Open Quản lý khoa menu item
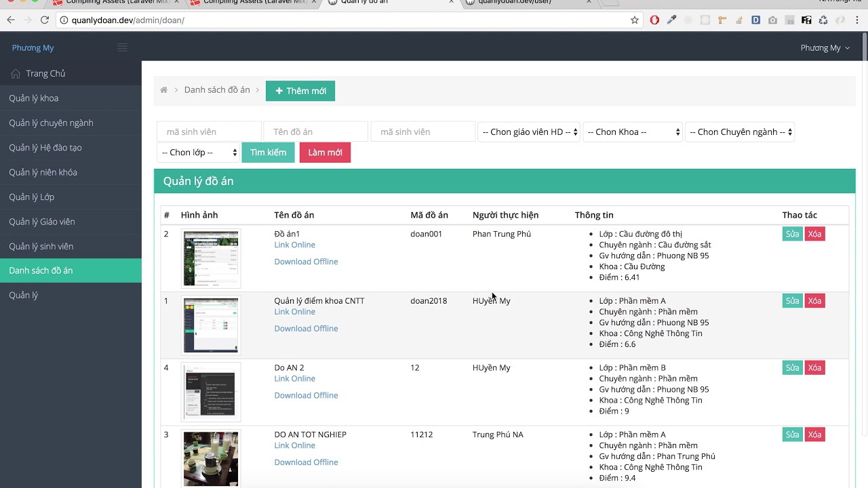 (x=71, y=98)
